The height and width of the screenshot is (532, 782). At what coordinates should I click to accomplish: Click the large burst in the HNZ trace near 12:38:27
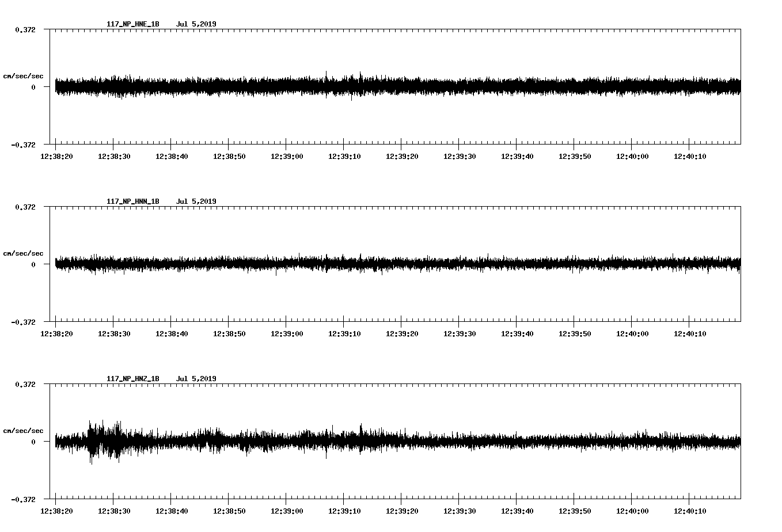[105, 442]
